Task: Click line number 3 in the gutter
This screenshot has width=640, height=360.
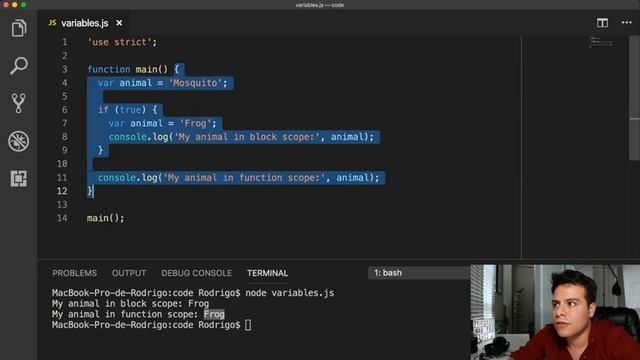Action: (64, 69)
